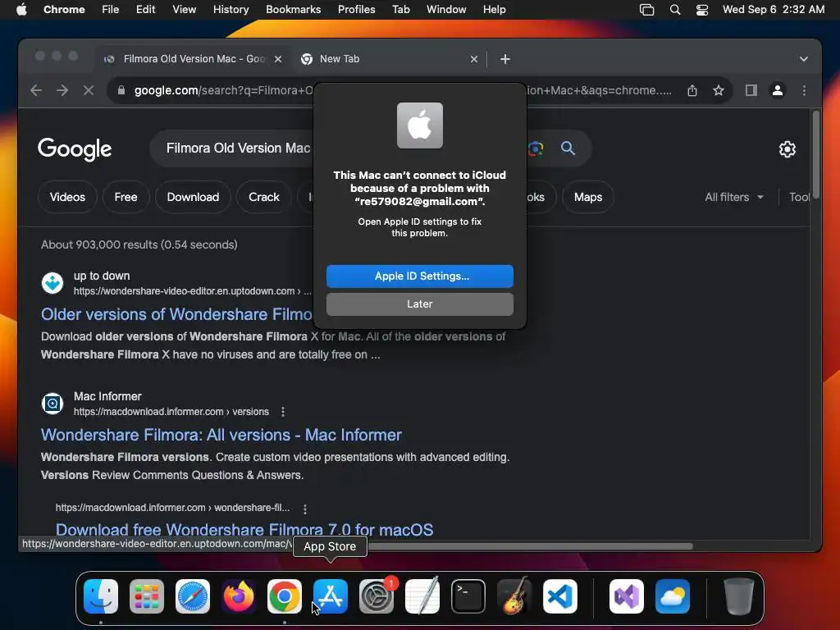
Task: Launch Terminal from the Dock
Action: (468, 596)
